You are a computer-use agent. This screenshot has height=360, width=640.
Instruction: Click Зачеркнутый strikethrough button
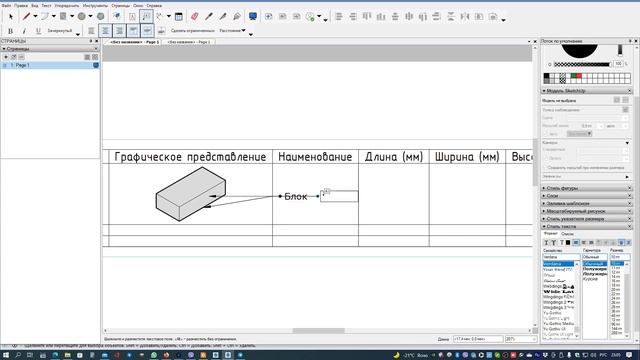click(60, 31)
